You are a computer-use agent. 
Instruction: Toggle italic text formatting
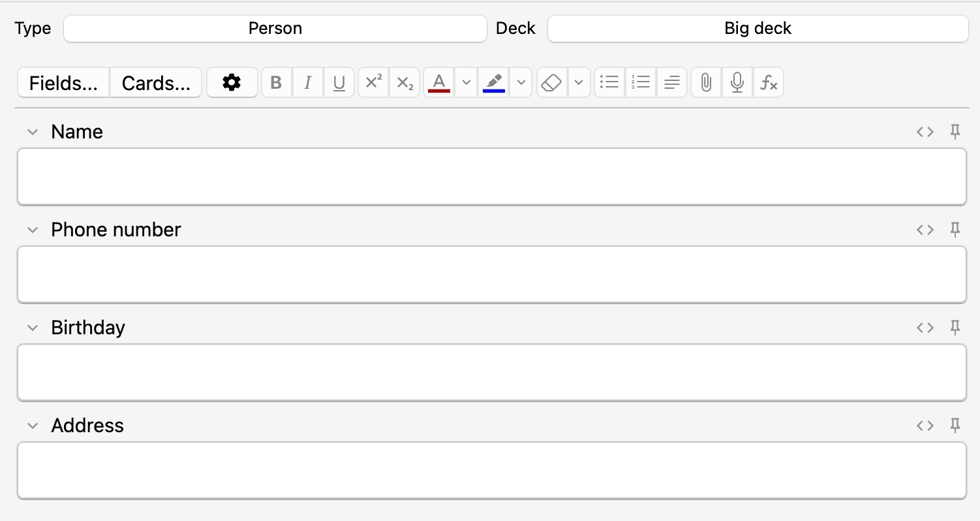308,83
